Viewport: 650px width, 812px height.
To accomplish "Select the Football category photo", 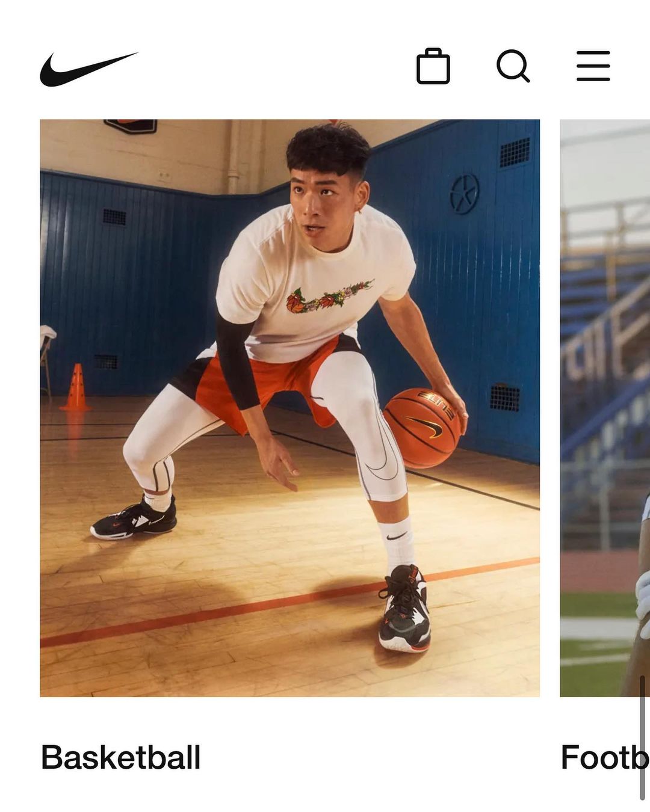I will click(605, 408).
